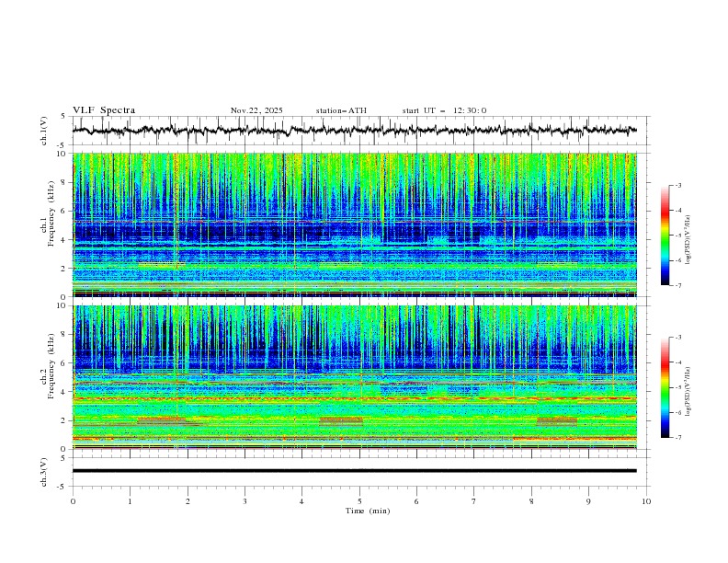The height and width of the screenshot is (563, 728).
Task: Click the ch.3 flat voltage trace
Action: (x=355, y=471)
